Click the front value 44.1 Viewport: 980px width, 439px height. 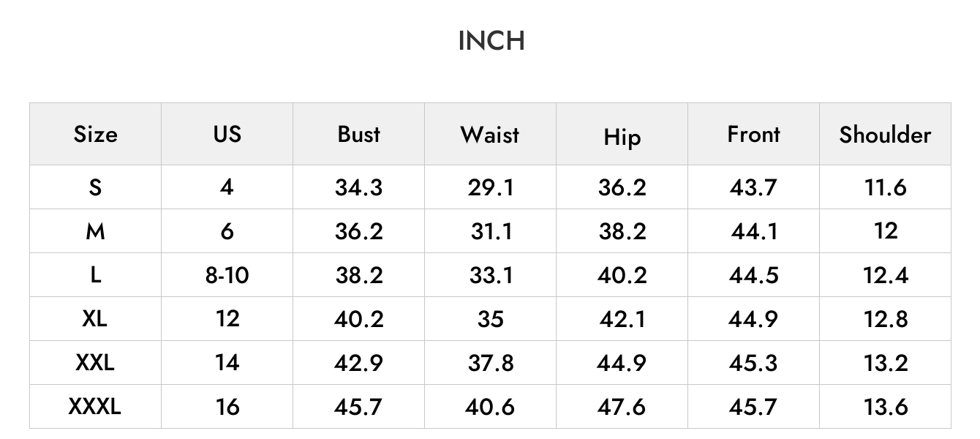click(x=753, y=231)
